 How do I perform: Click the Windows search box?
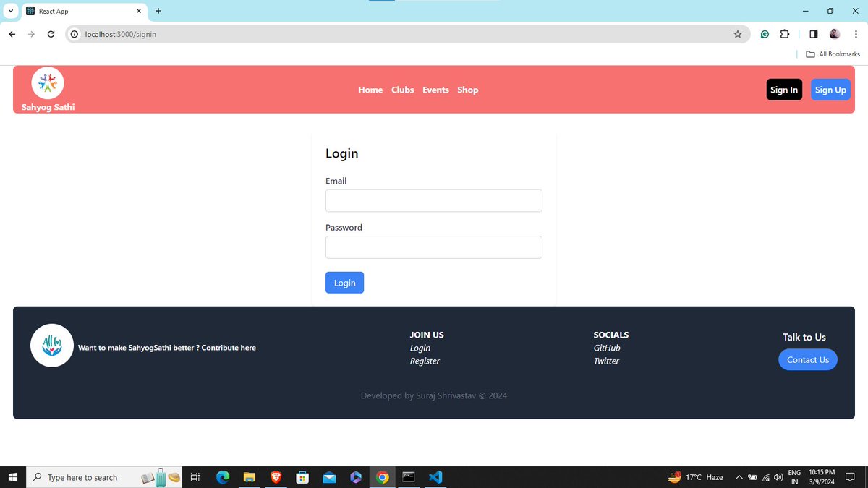pos(105,477)
